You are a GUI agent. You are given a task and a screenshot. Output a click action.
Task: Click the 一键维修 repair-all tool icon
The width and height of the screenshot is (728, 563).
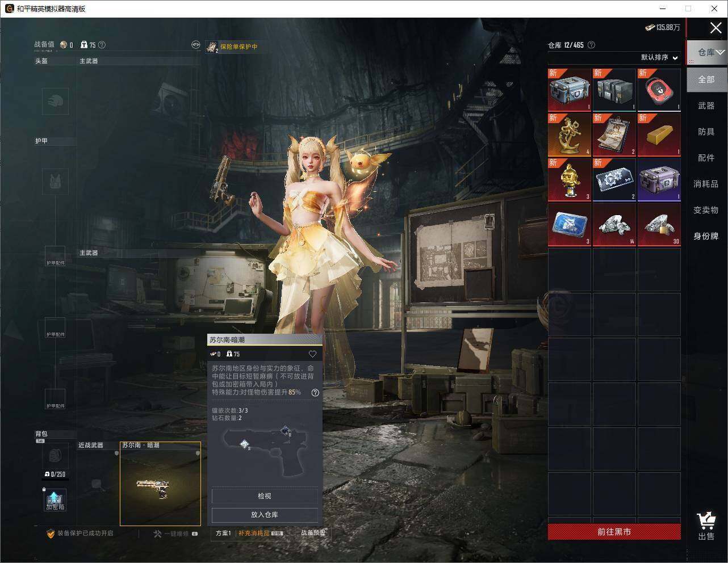pyautogui.click(x=158, y=533)
